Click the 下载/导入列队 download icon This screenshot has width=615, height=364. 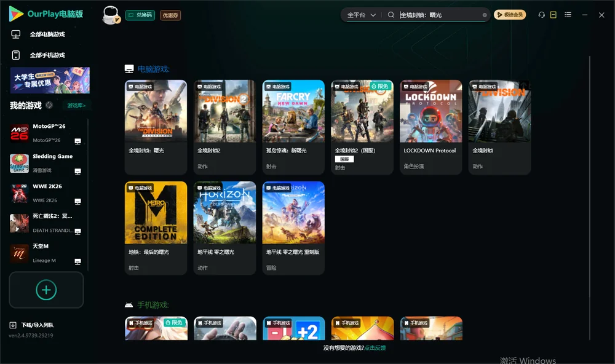tap(13, 325)
